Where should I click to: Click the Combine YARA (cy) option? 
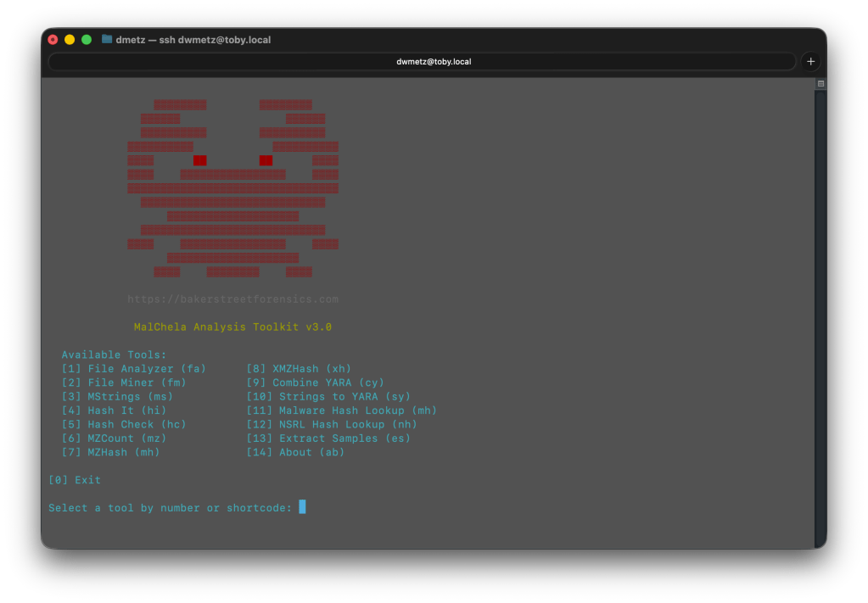pyautogui.click(x=315, y=382)
